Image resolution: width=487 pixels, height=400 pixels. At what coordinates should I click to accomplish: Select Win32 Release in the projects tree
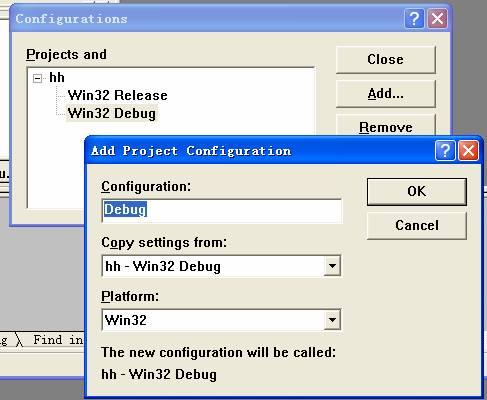[117, 95]
